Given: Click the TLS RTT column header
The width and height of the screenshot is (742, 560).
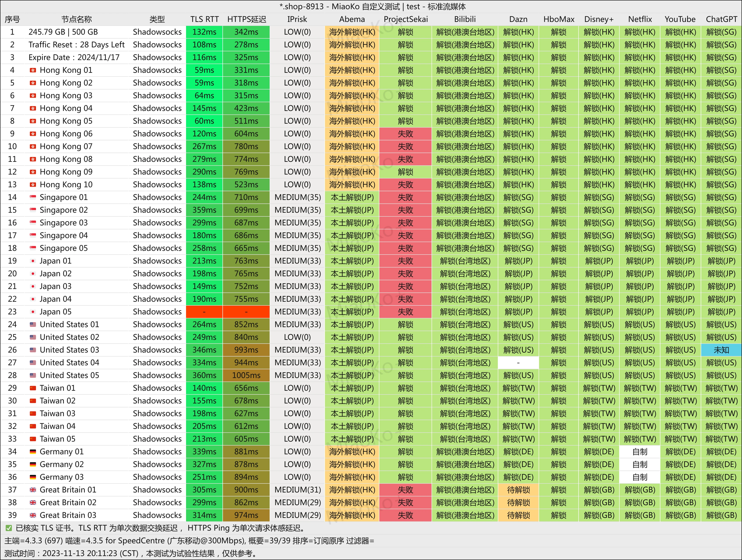Looking at the screenshot, I should click(x=204, y=20).
